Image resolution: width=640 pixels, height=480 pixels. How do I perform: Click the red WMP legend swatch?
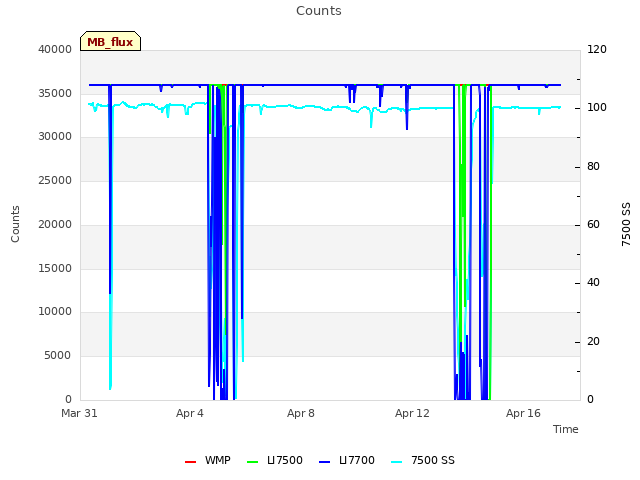(x=191, y=462)
